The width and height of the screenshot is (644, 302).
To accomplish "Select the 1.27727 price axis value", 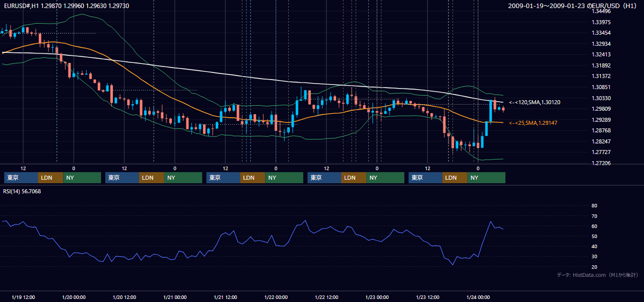I will pyautogui.click(x=601, y=152).
